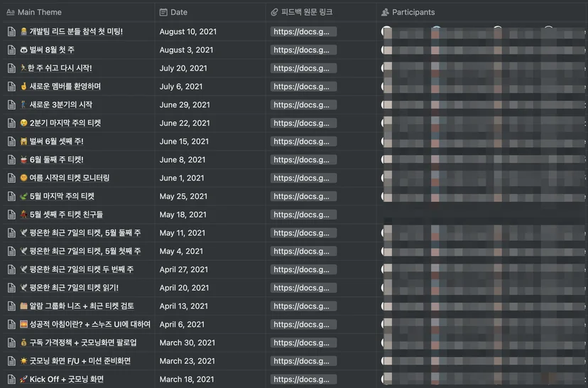Open the Main Theme column header menu
This screenshot has width=588, height=388.
79,12
